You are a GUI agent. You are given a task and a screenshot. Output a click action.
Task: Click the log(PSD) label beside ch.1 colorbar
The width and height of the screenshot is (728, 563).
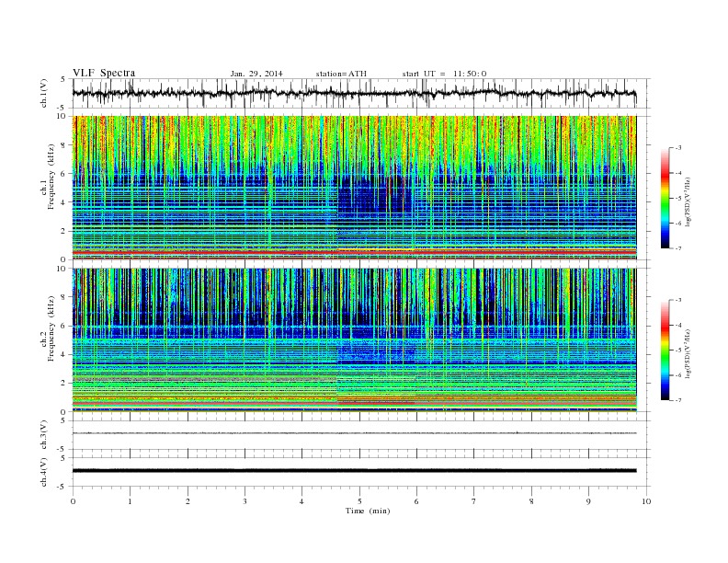(688, 201)
